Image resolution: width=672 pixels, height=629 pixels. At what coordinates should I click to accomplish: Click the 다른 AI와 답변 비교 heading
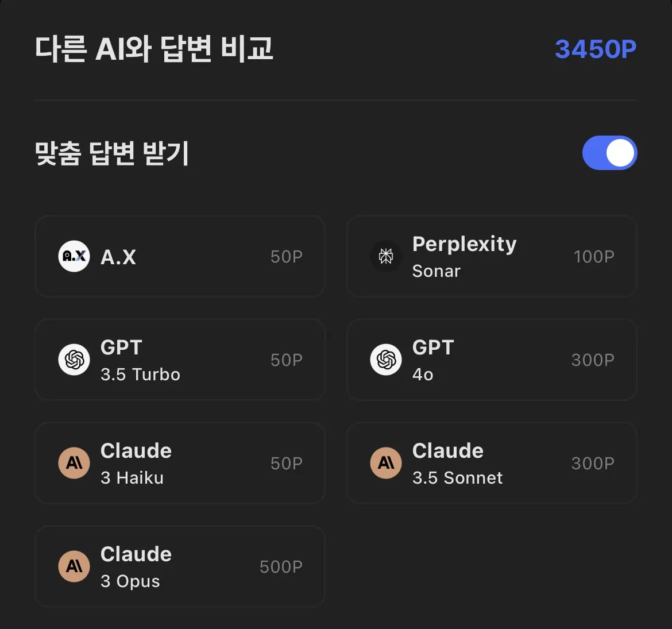(x=154, y=49)
